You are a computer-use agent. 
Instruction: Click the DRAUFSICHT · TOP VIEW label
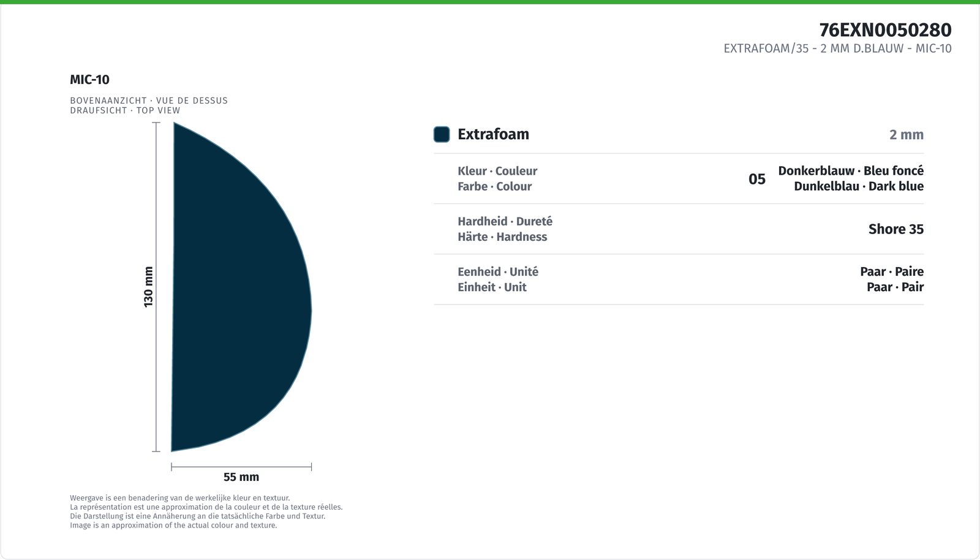point(125,110)
